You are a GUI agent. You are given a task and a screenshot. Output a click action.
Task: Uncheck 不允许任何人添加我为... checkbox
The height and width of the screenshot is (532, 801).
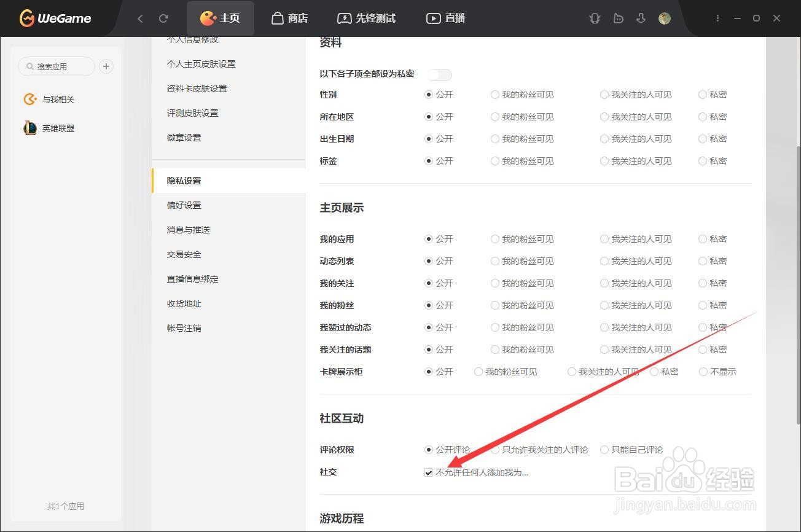(429, 472)
